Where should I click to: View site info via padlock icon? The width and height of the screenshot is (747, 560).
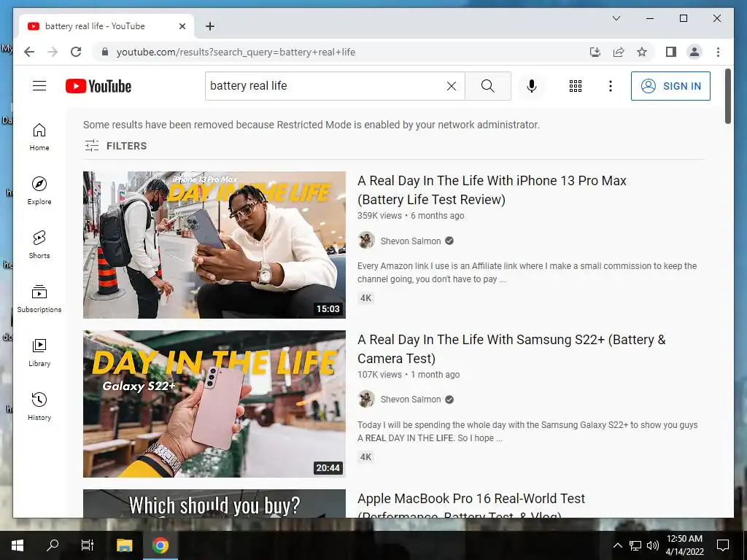click(105, 52)
